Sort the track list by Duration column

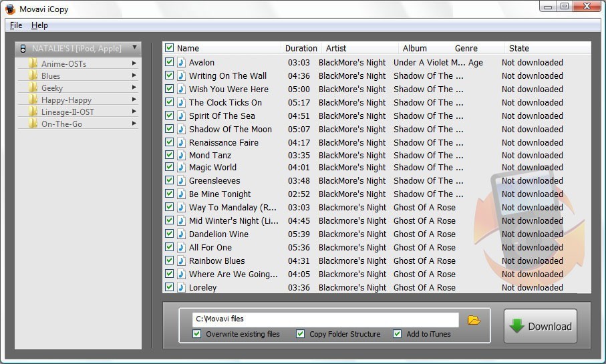[301, 48]
